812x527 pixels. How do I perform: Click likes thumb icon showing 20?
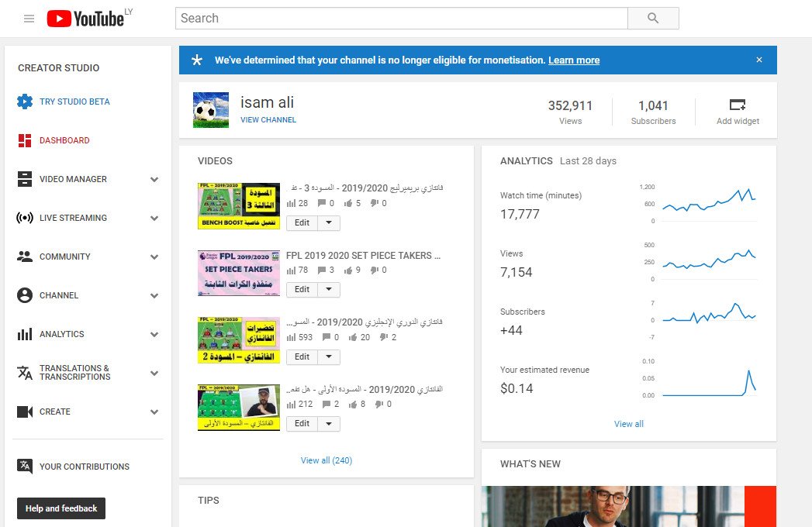[353, 338]
